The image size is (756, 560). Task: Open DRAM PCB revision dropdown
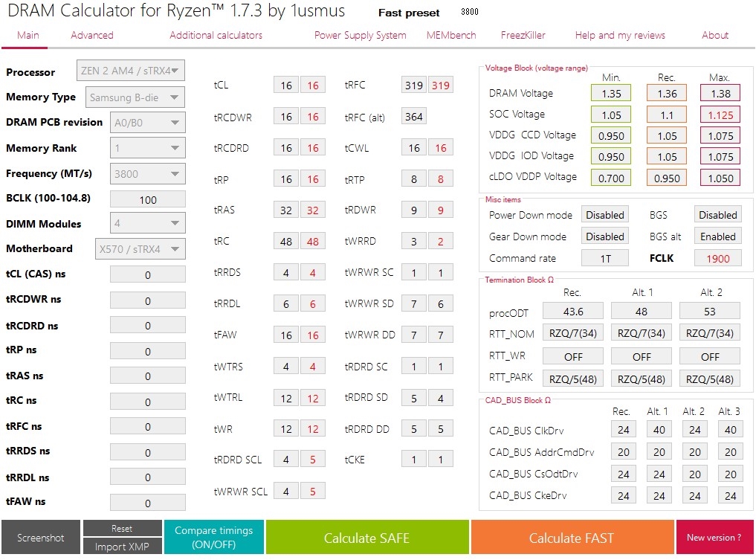click(x=147, y=123)
